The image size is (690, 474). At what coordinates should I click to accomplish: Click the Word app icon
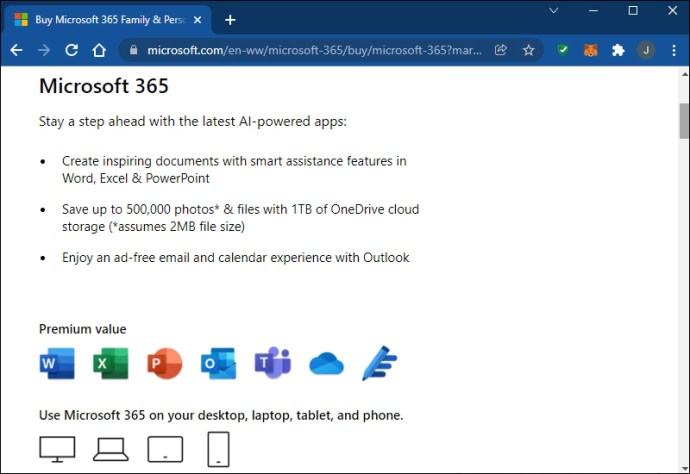point(57,364)
